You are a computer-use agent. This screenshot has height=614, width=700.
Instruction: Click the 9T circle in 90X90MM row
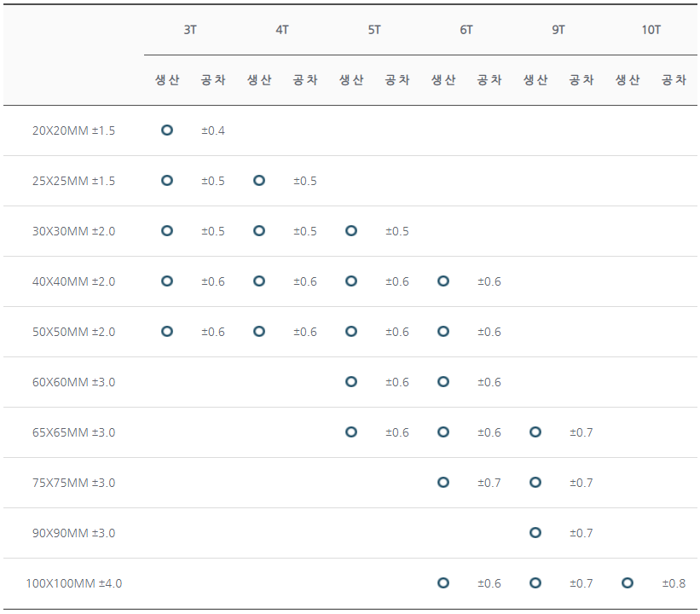click(x=535, y=532)
